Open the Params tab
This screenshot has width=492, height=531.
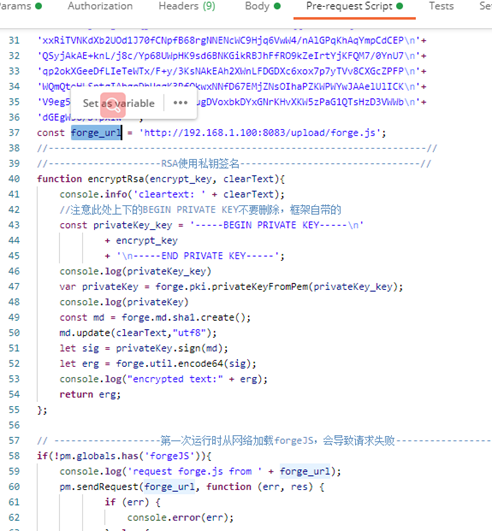pos(20,6)
